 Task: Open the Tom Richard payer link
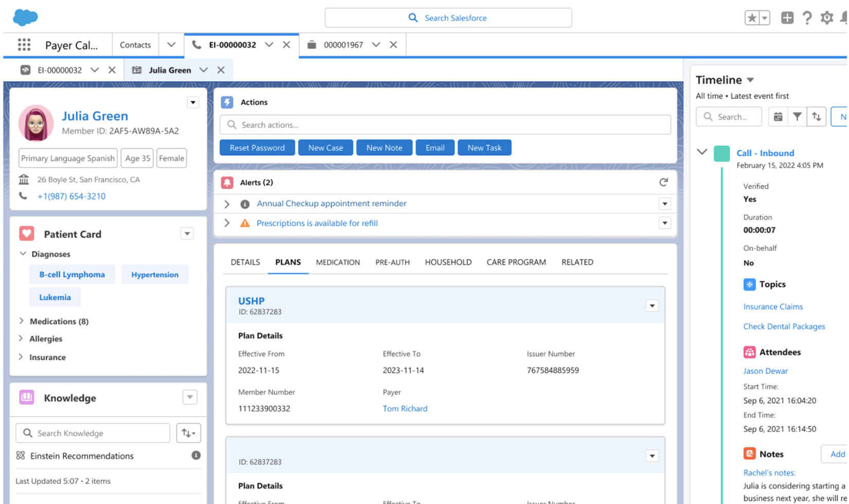coord(405,408)
